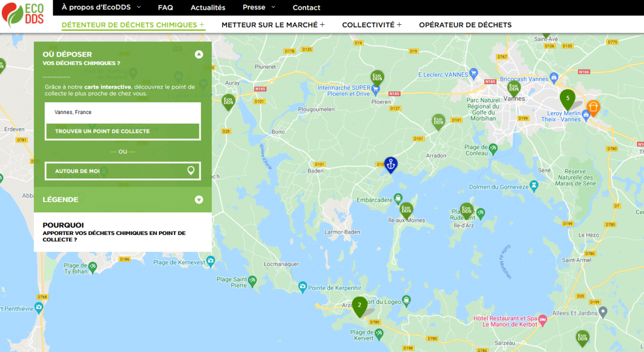Click Trouver un point de collecte button
Viewport: 644px width, 352px height.
point(123,132)
